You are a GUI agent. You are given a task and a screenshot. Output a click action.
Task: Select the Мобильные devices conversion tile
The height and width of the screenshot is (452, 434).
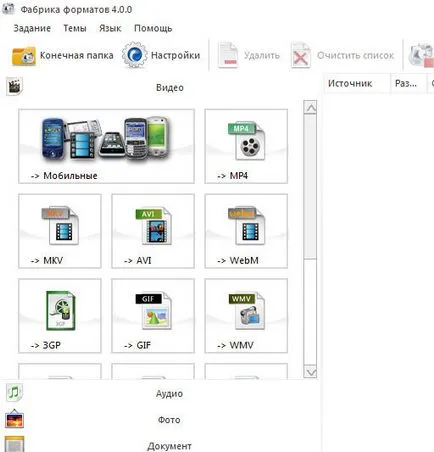pyautogui.click(x=106, y=146)
